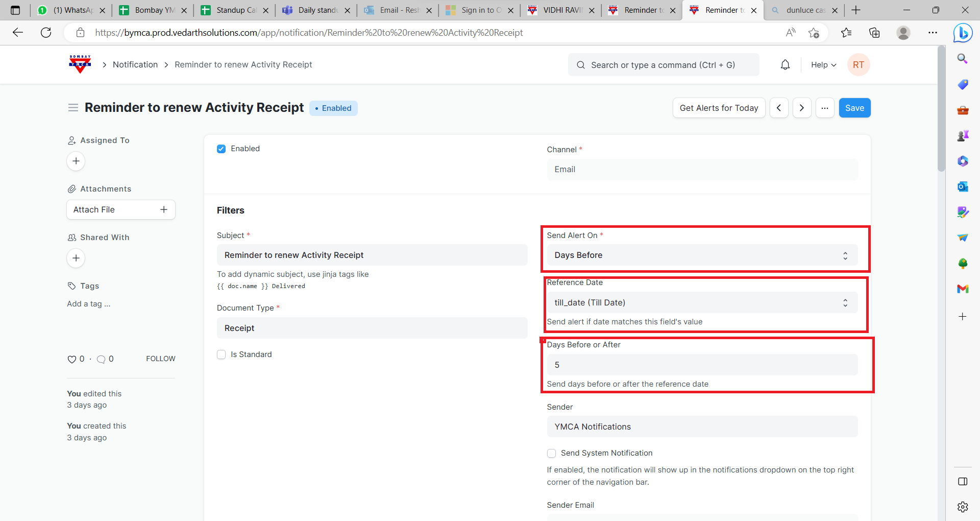Screen dimensions: 980x521
Task: Enable Send System Notification checkbox
Action: point(551,453)
